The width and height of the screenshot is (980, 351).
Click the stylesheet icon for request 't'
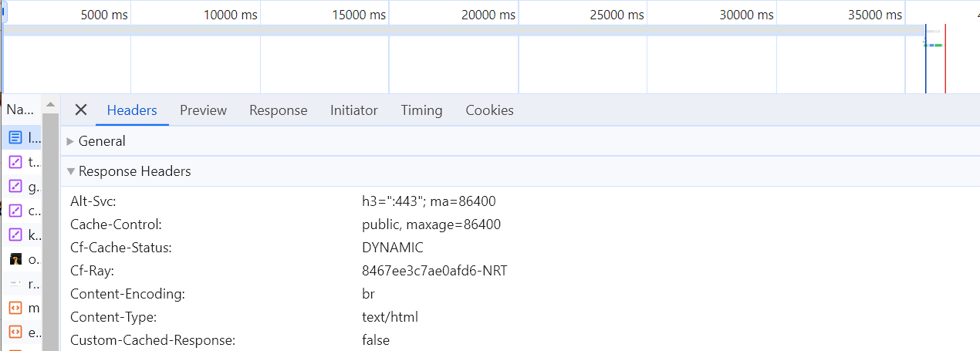point(15,162)
